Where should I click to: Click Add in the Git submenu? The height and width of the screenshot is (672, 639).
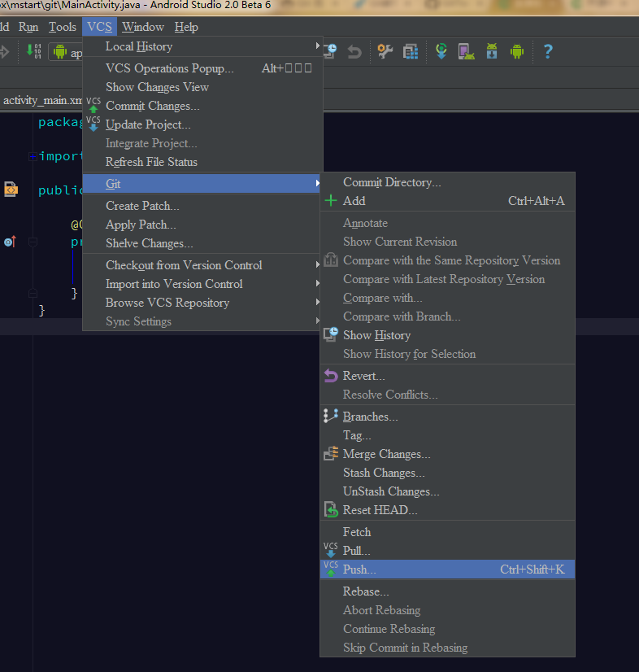(x=448, y=201)
